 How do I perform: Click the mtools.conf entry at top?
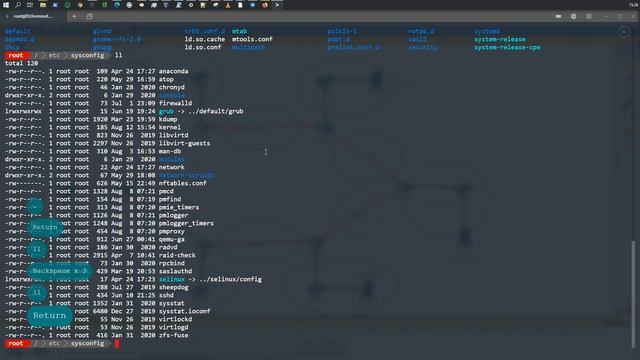coord(252,39)
